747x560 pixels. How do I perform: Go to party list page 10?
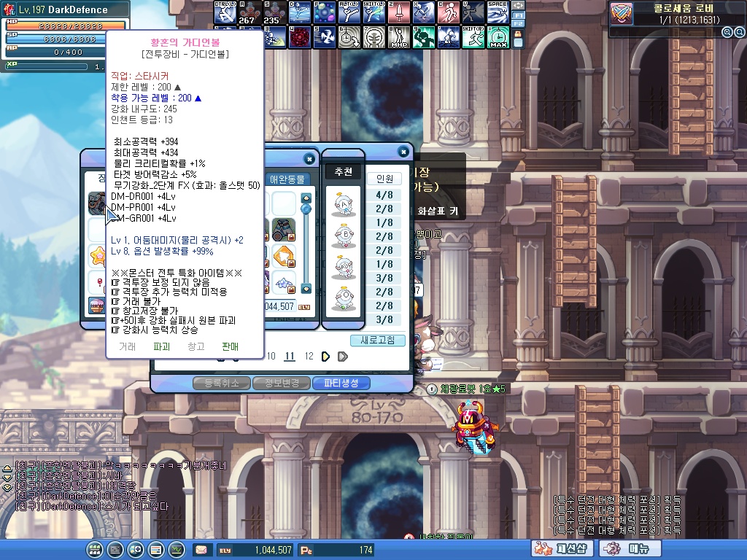click(271, 356)
